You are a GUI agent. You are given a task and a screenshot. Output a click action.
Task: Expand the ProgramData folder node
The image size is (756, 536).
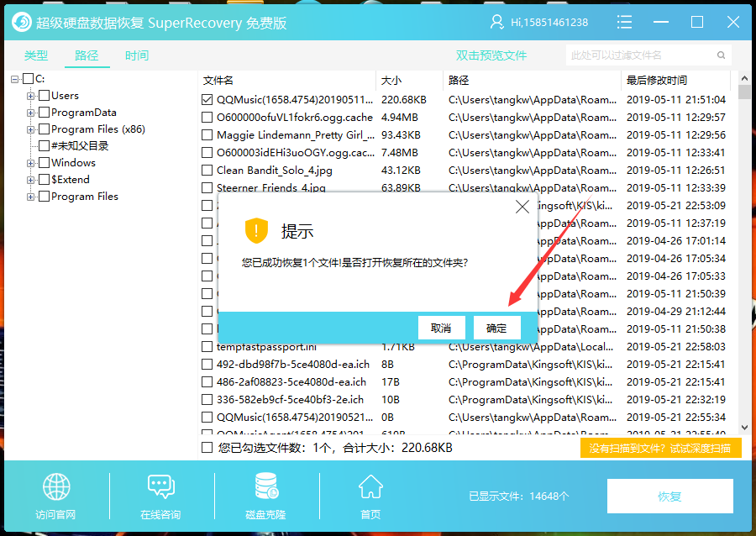point(31,113)
